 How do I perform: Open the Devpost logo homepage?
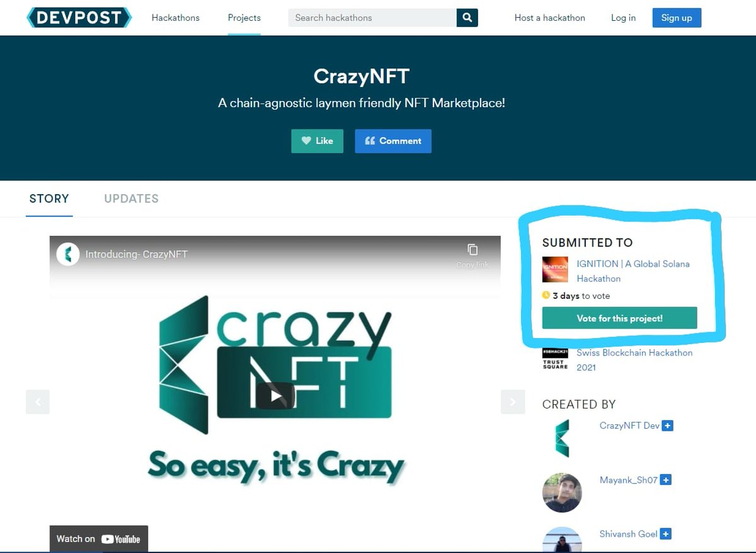tap(79, 18)
